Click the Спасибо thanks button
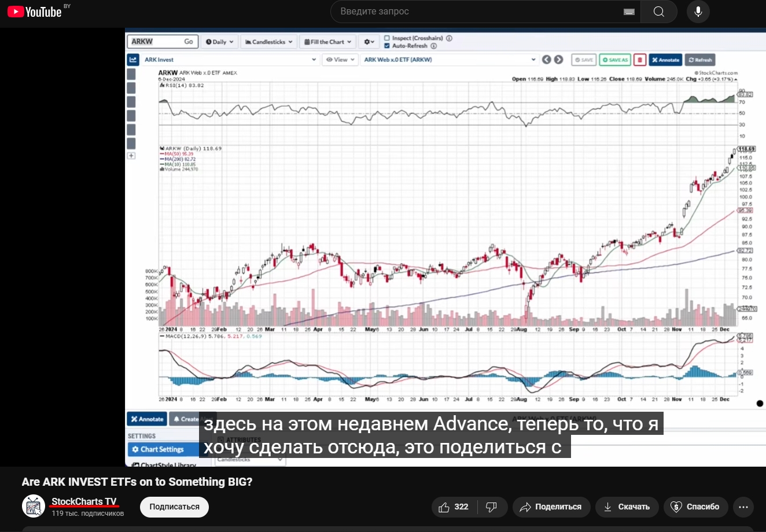Screen dimensions: 766x532 [x=696, y=507]
